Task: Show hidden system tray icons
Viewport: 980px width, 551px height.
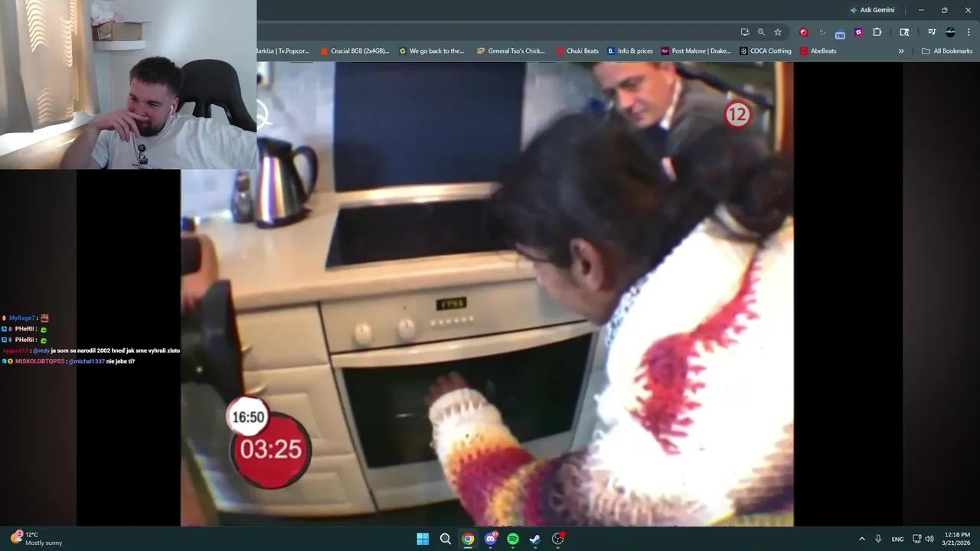Action: [x=862, y=539]
